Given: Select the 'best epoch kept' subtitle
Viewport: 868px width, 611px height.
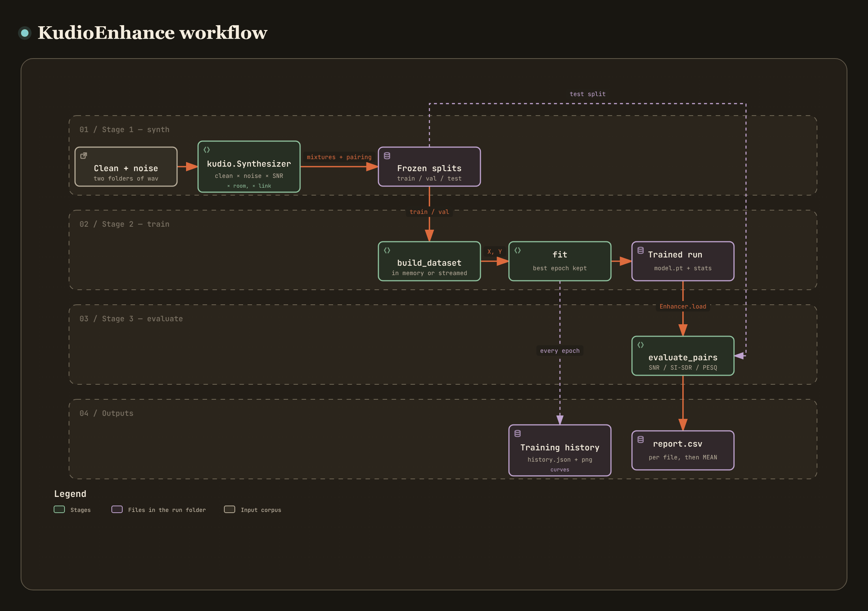Looking at the screenshot, I should pos(560,268).
